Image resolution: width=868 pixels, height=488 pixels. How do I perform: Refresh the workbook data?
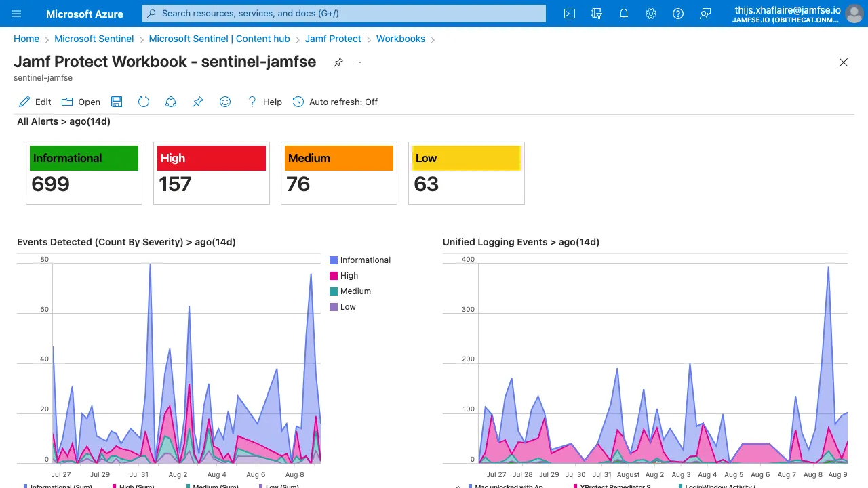coord(143,102)
